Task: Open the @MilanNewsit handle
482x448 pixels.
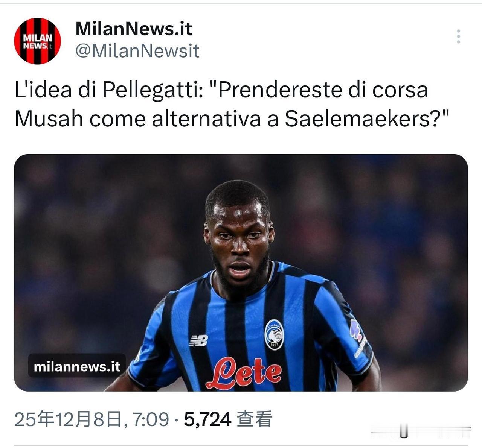Action: [137, 51]
